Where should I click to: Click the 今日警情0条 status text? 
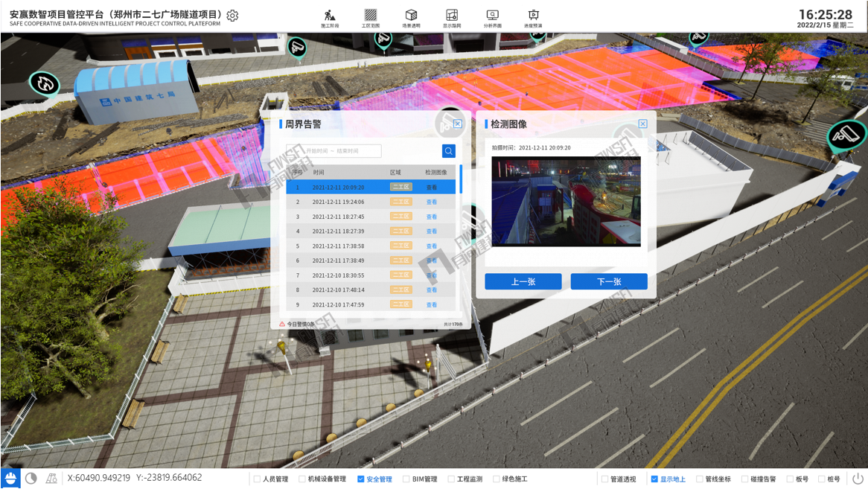pos(301,325)
